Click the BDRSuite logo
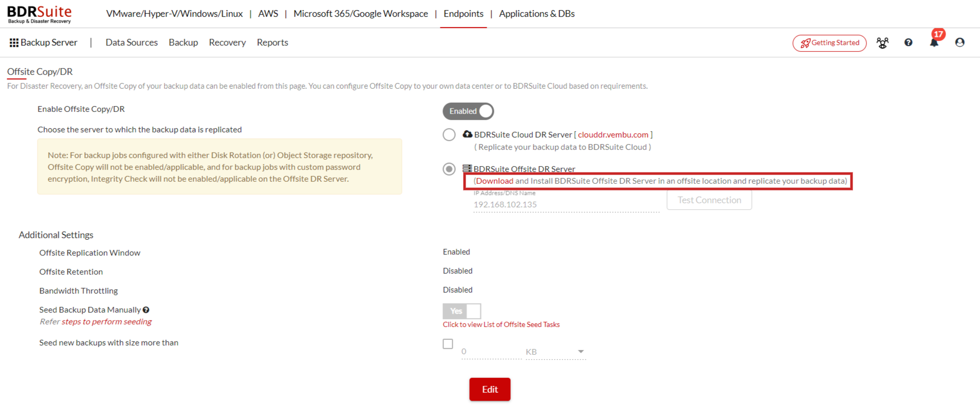 click(40, 14)
